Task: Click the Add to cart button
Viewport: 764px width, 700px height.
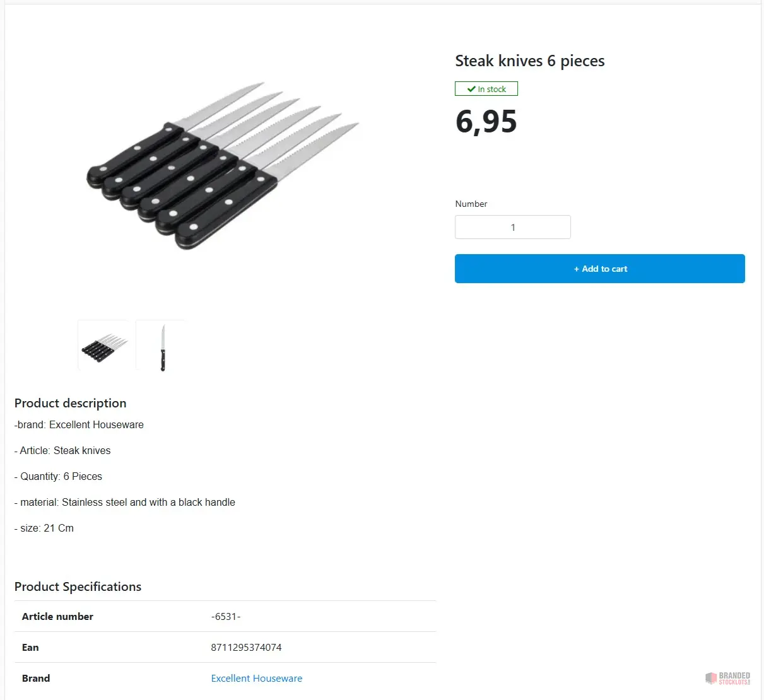Action: click(x=599, y=269)
